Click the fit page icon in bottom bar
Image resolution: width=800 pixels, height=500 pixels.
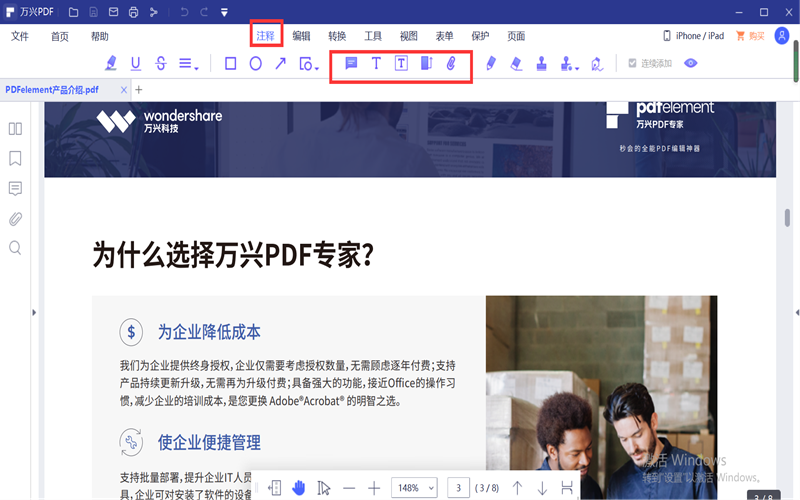pyautogui.click(x=274, y=488)
